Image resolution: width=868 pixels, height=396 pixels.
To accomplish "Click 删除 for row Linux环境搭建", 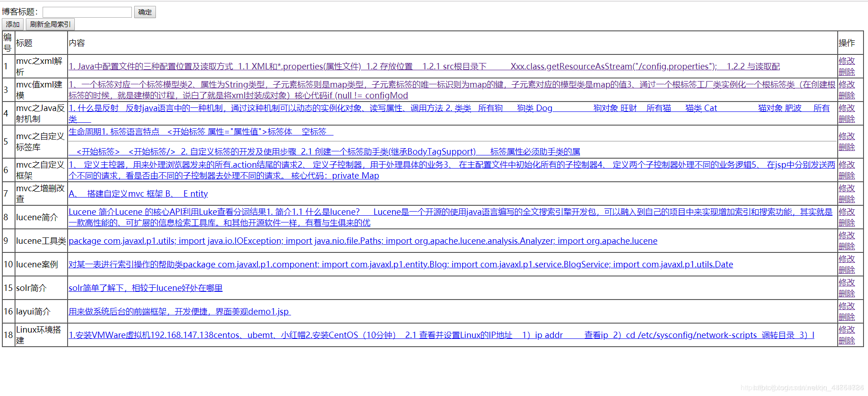I will (847, 340).
